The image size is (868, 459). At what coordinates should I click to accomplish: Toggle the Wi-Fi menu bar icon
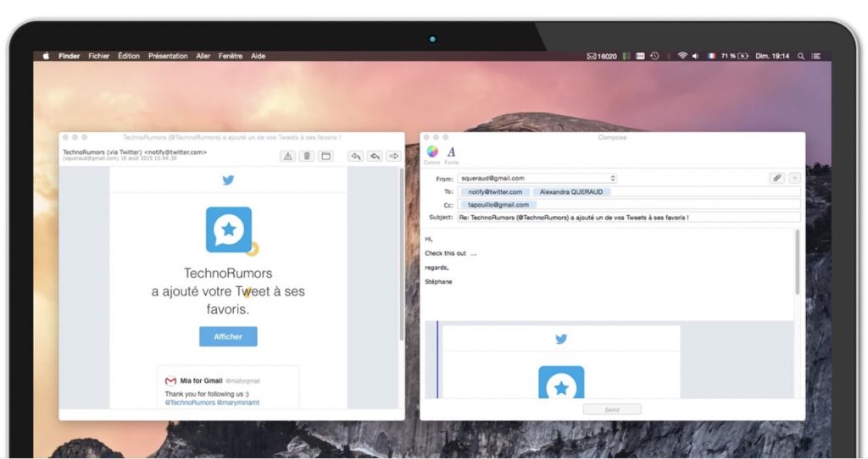coord(682,56)
